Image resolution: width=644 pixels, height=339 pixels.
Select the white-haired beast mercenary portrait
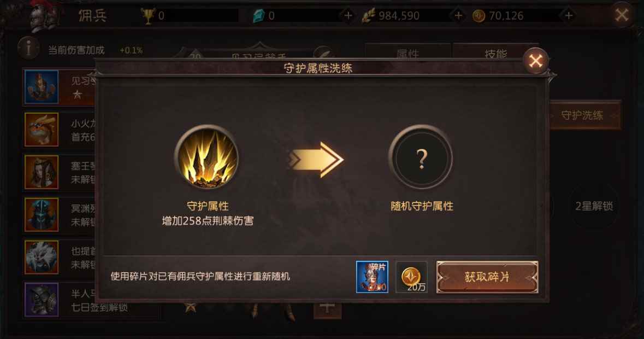42,257
